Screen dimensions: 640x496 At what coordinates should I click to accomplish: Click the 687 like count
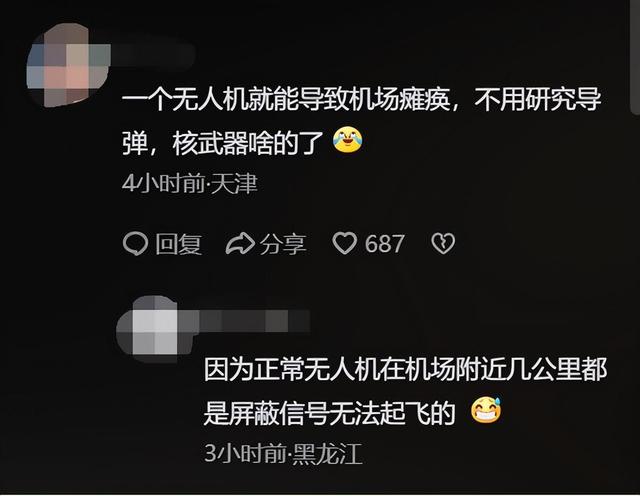[x=384, y=244]
